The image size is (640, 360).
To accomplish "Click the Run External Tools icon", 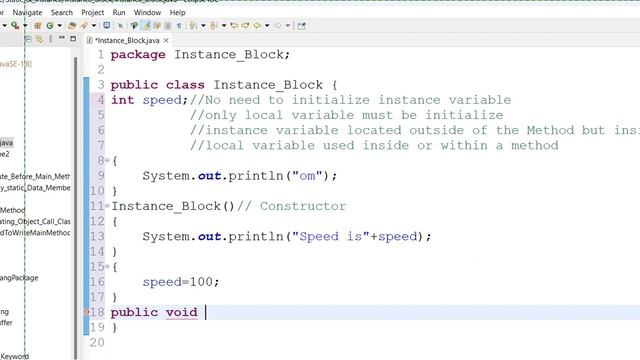I will [15, 25].
